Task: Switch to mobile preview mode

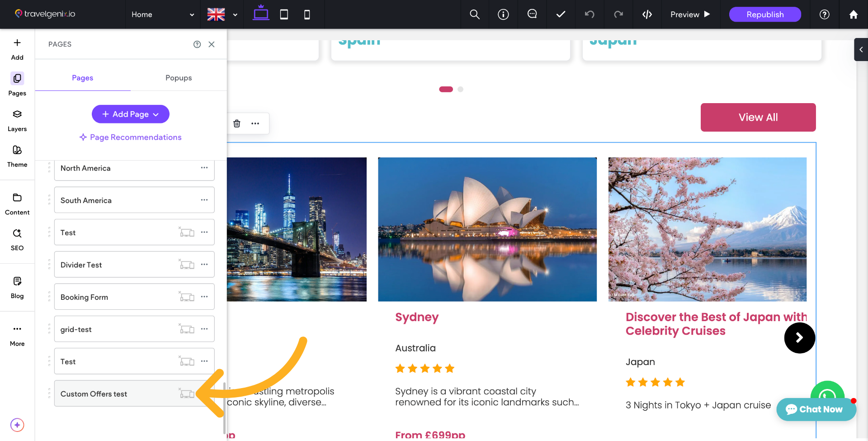Action: pyautogui.click(x=307, y=14)
